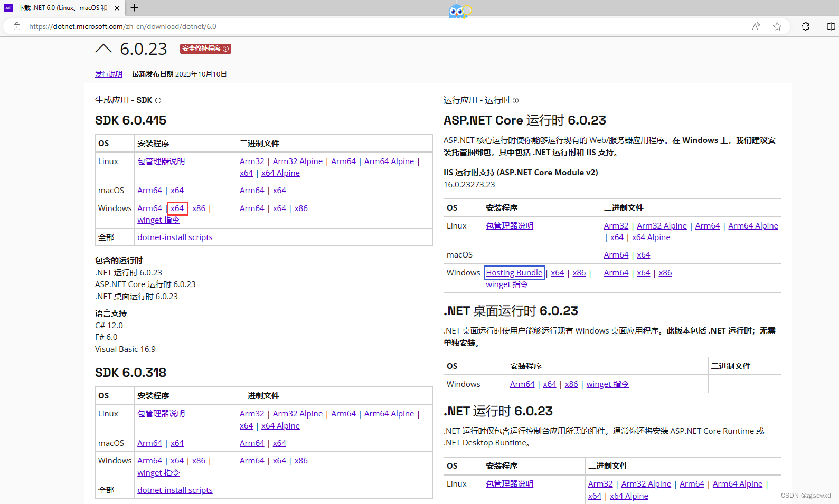The width and height of the screenshot is (839, 504).
Task: Open winget 指令 for .NET 桌面运行时
Action: (x=608, y=384)
